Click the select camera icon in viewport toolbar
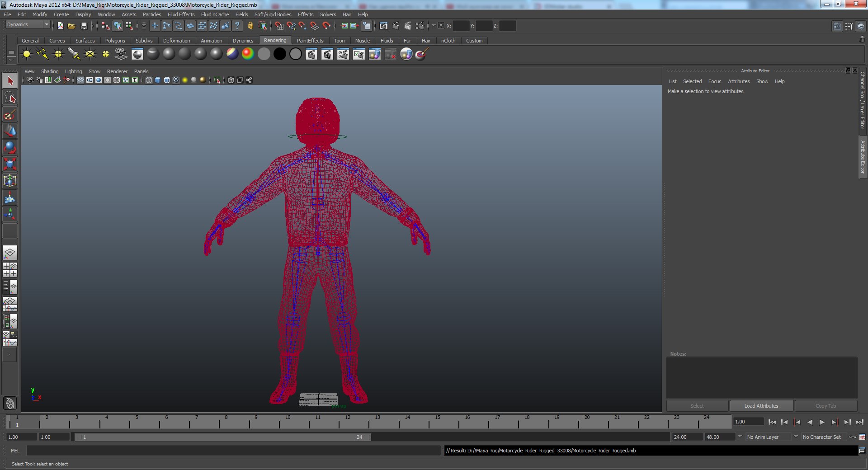Screen dimensions: 868x470 (30, 80)
